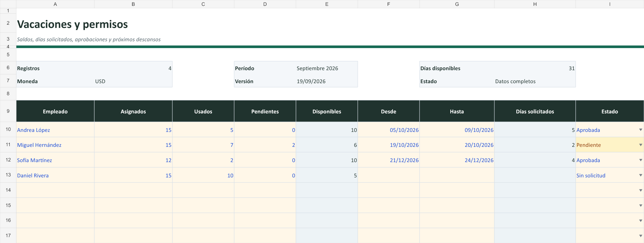Click the 'Asignados' header cell

click(x=133, y=111)
